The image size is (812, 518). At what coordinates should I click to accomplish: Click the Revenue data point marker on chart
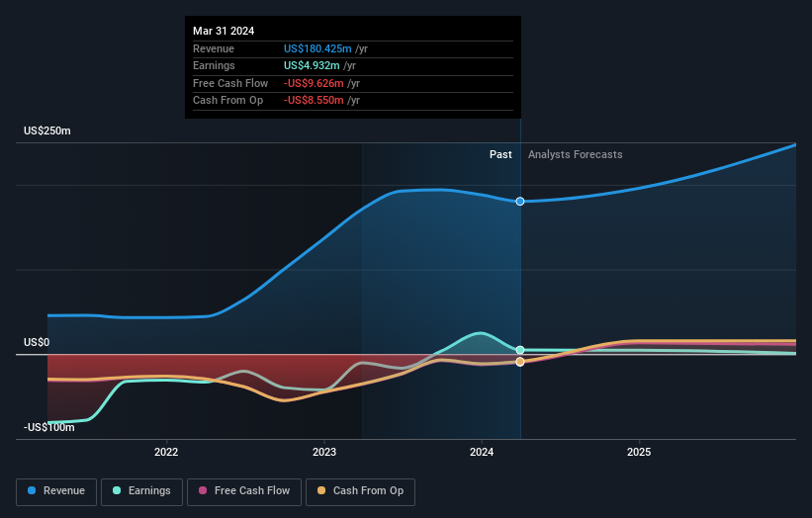coord(520,202)
